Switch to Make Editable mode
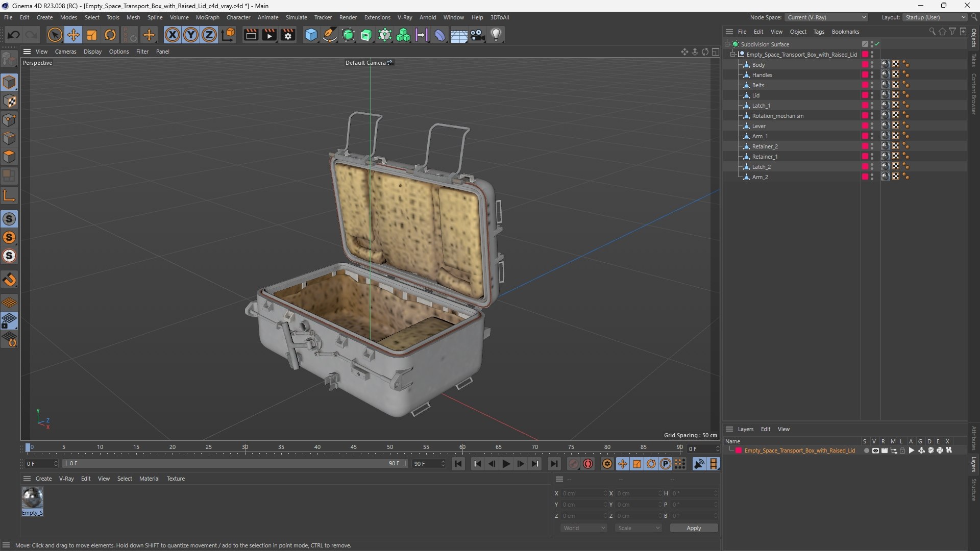Screen dimensions: 980x551 pyautogui.click(x=9, y=60)
